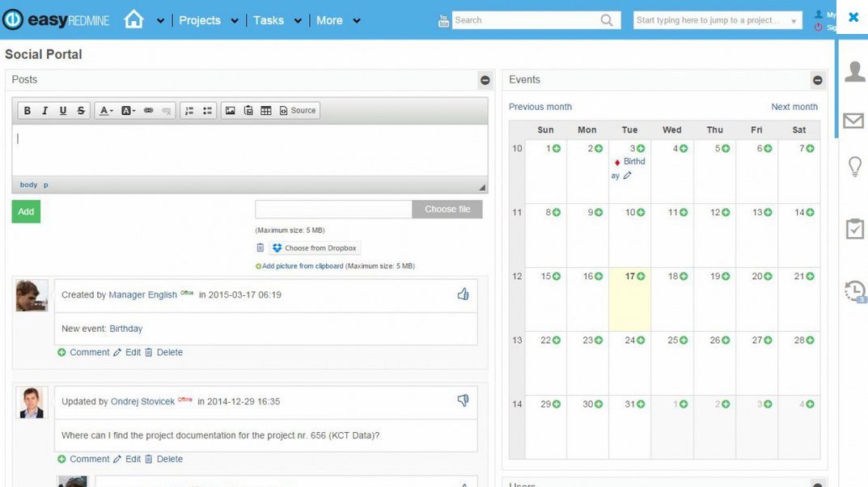The height and width of the screenshot is (487, 868).
Task: Click Add picture from clipboard link
Action: [303, 266]
